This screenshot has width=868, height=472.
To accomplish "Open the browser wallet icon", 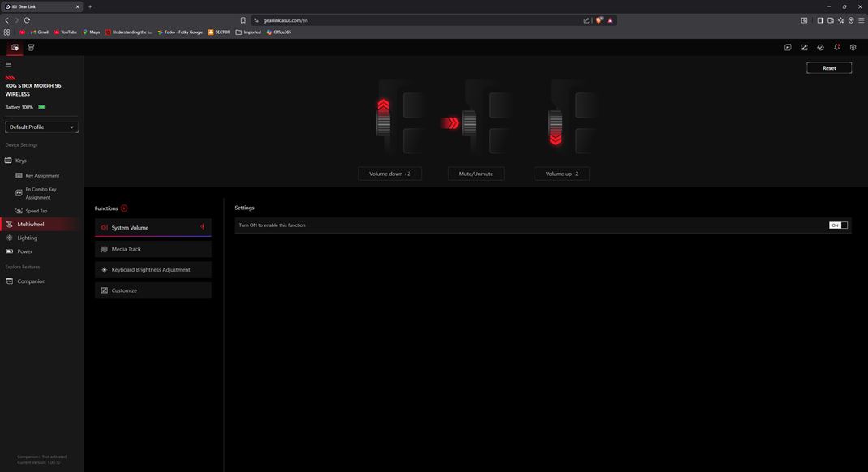I will [831, 20].
